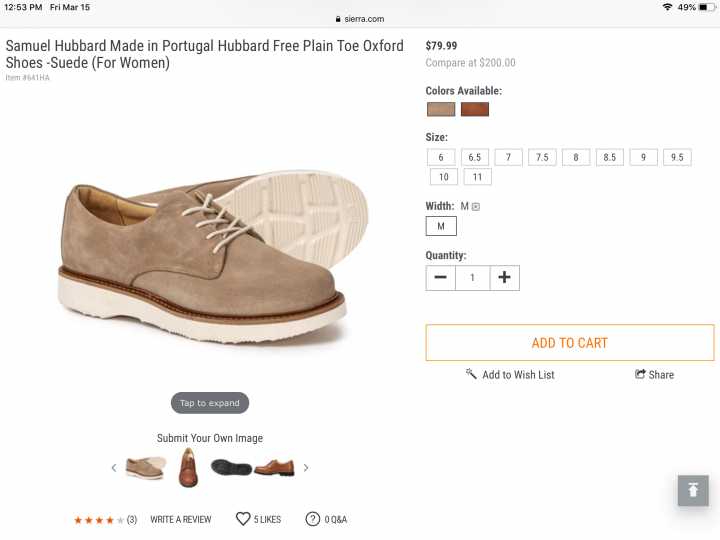The height and width of the screenshot is (540, 720).
Task: View the brown shoe side-view thumbnail
Action: click(274, 467)
